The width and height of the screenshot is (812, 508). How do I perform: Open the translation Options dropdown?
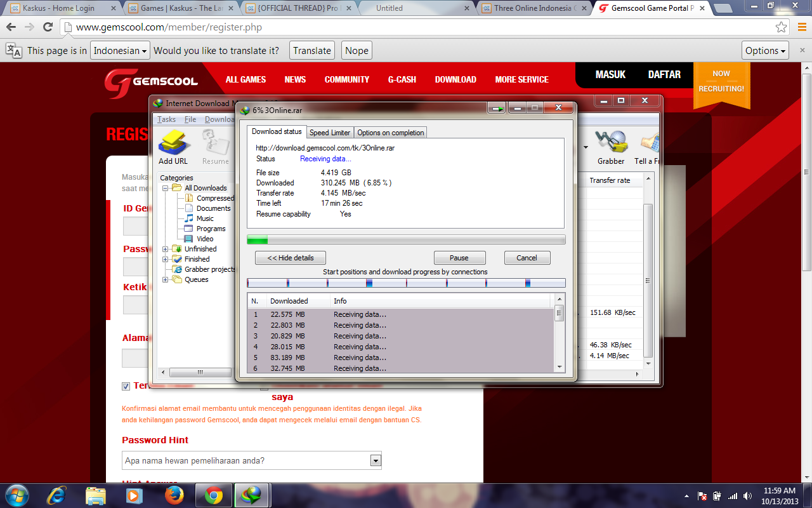766,50
